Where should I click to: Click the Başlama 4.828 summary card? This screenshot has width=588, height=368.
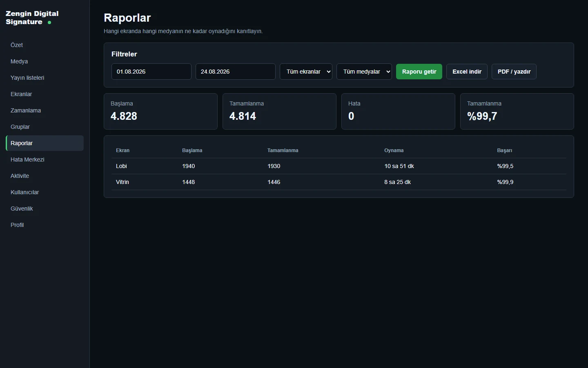click(161, 112)
